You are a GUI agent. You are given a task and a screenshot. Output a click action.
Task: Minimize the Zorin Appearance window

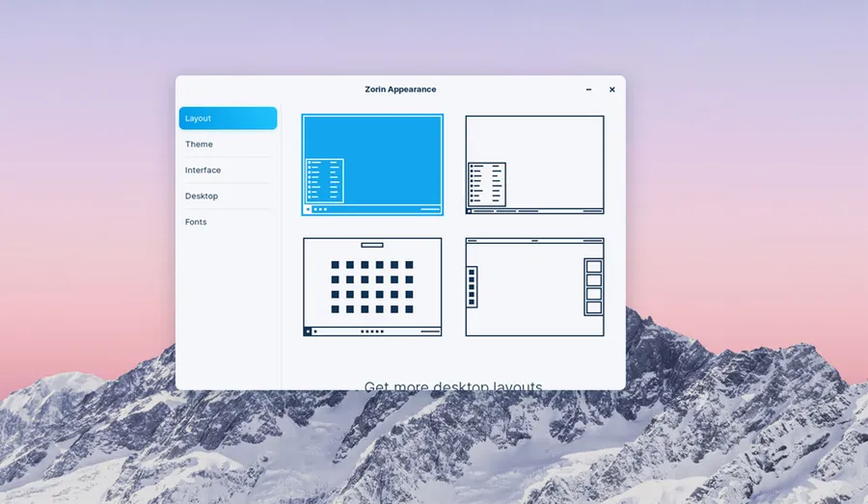point(588,90)
